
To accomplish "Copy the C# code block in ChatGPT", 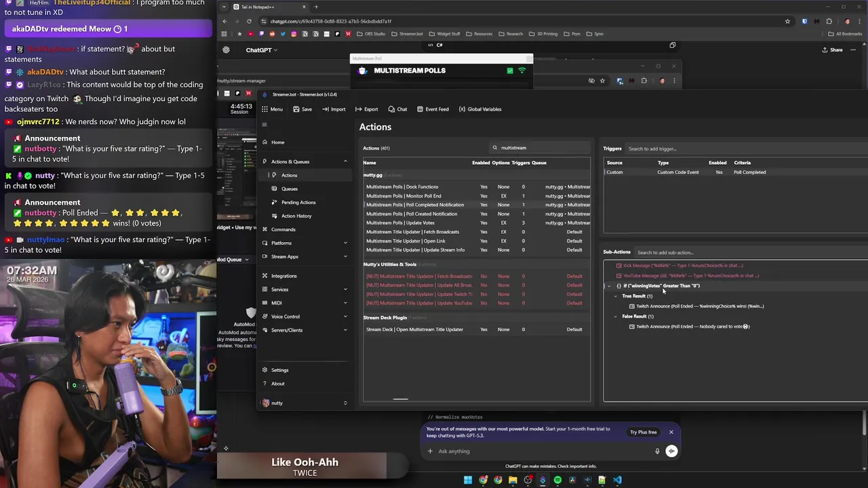I will tap(673, 45).
